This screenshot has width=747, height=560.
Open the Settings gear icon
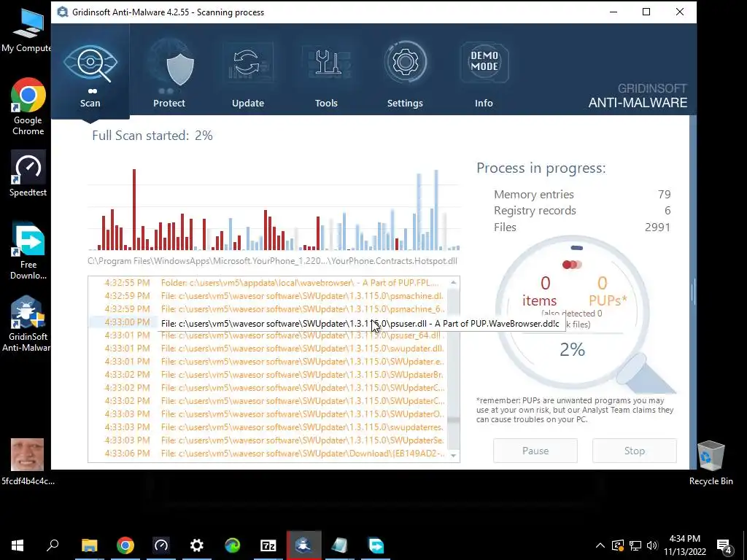pyautogui.click(x=405, y=62)
